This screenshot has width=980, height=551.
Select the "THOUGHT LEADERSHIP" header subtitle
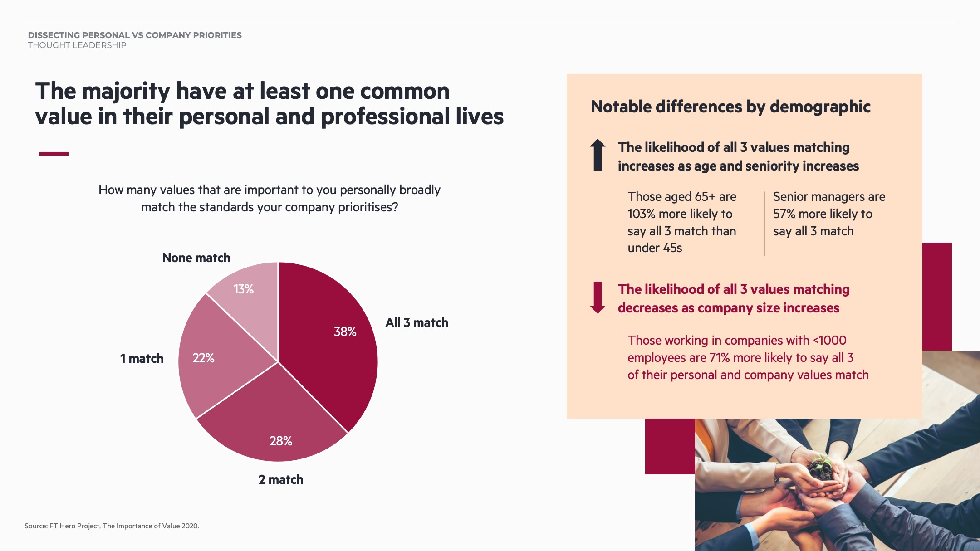point(77,45)
